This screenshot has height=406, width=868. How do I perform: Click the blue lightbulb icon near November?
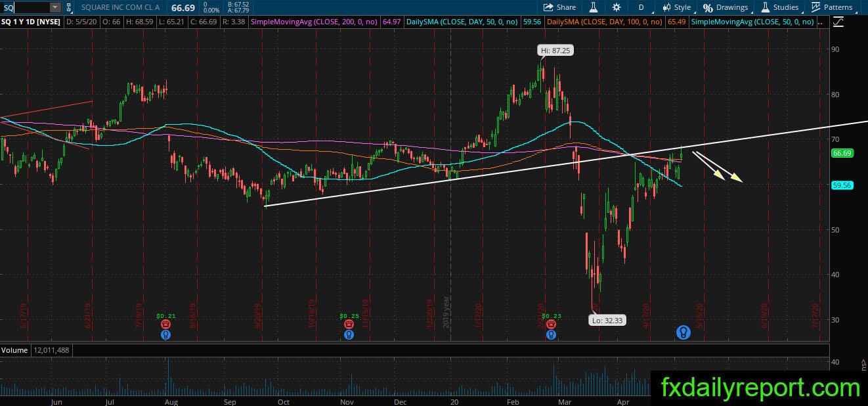pyautogui.click(x=349, y=334)
